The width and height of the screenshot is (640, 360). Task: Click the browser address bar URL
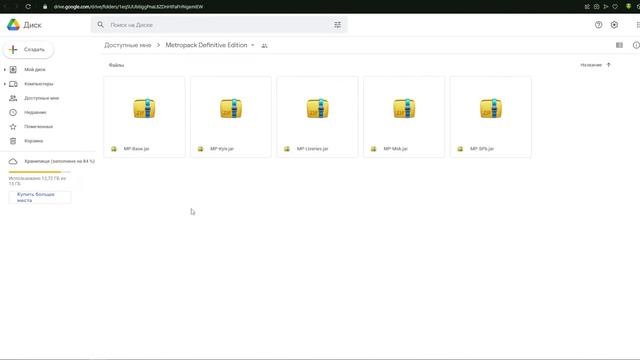pos(129,7)
